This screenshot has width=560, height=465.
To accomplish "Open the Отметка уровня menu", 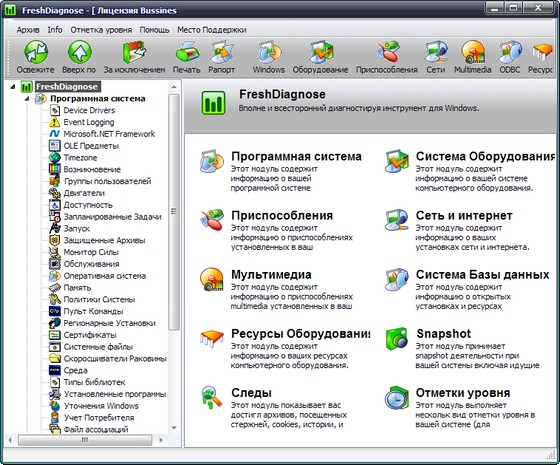I will 101,30.
